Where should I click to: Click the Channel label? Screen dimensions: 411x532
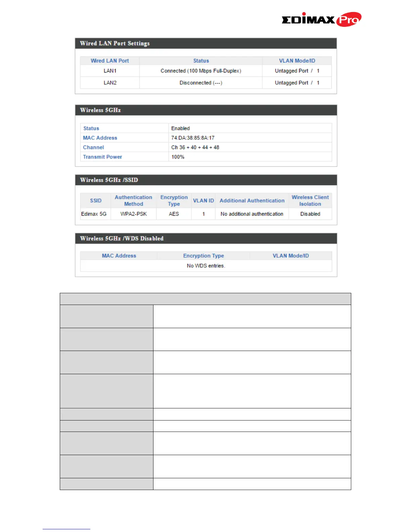(93, 147)
